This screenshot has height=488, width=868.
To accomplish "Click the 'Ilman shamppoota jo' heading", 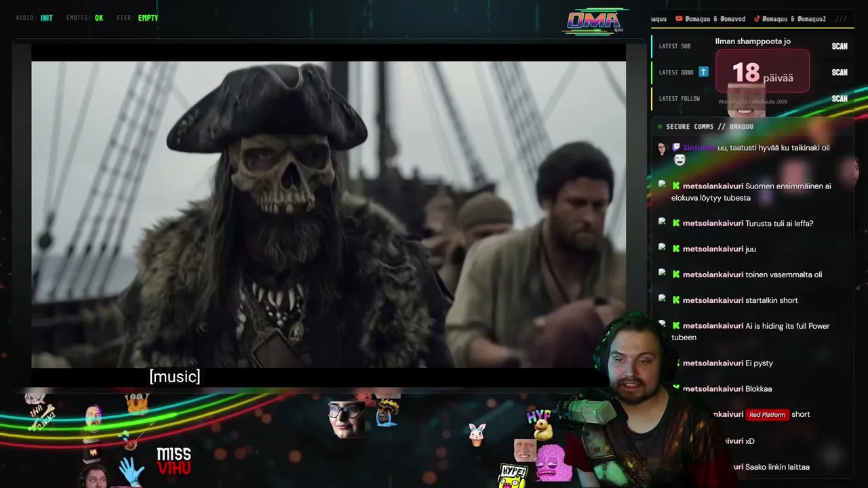I will (x=753, y=41).
